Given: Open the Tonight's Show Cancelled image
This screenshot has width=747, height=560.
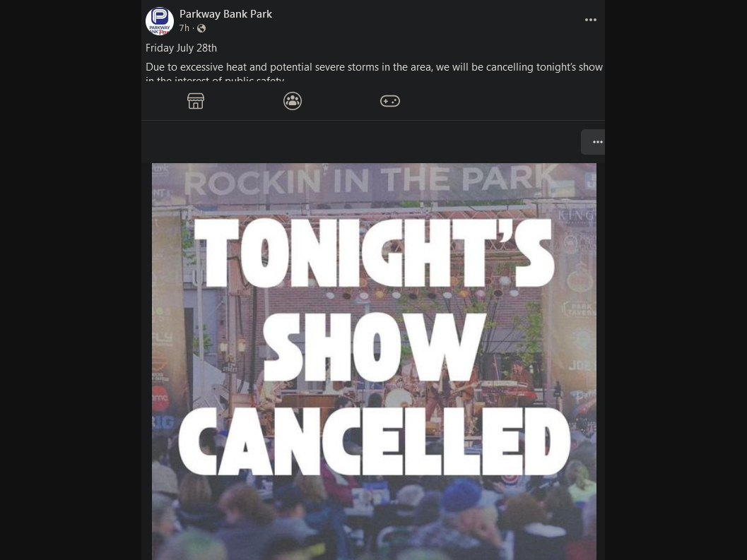Looking at the screenshot, I should click(x=374, y=362).
